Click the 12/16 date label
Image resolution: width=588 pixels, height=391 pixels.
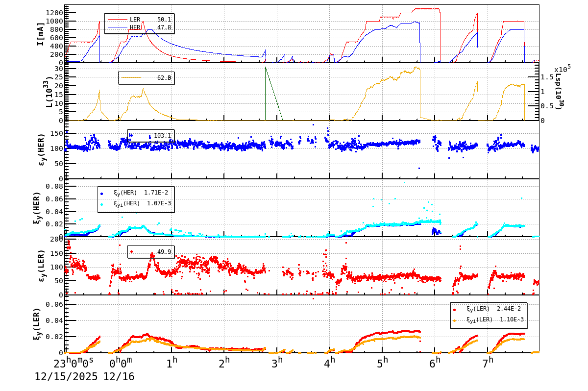tap(118, 377)
